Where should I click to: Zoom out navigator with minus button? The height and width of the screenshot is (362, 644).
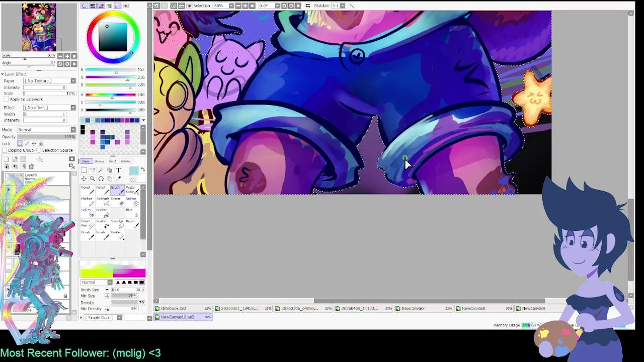[x=60, y=56]
